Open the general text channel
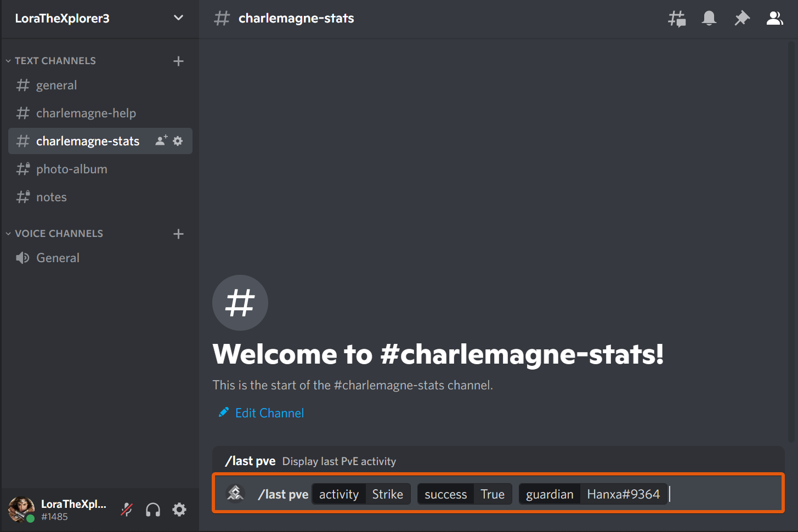The image size is (798, 532). pyautogui.click(x=100, y=85)
